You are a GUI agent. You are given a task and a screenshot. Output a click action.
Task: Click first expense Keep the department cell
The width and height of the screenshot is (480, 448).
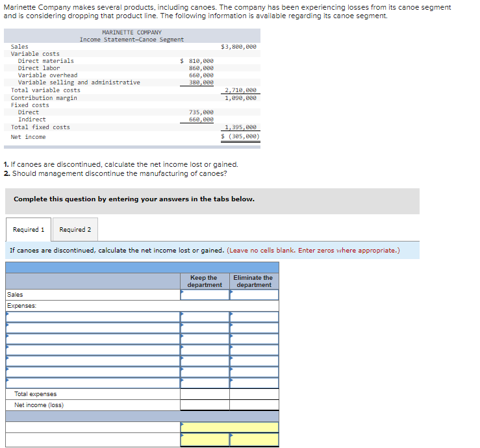[205, 317]
